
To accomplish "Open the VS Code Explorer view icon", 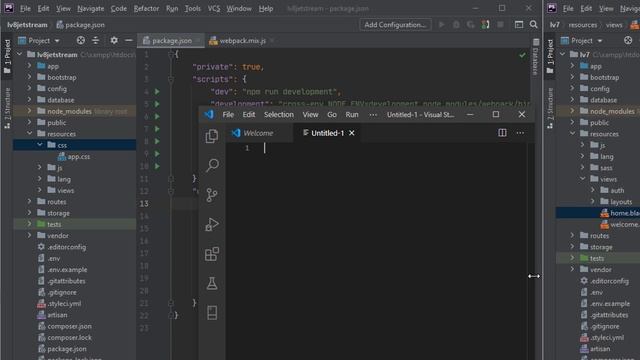I will pos(212,136).
